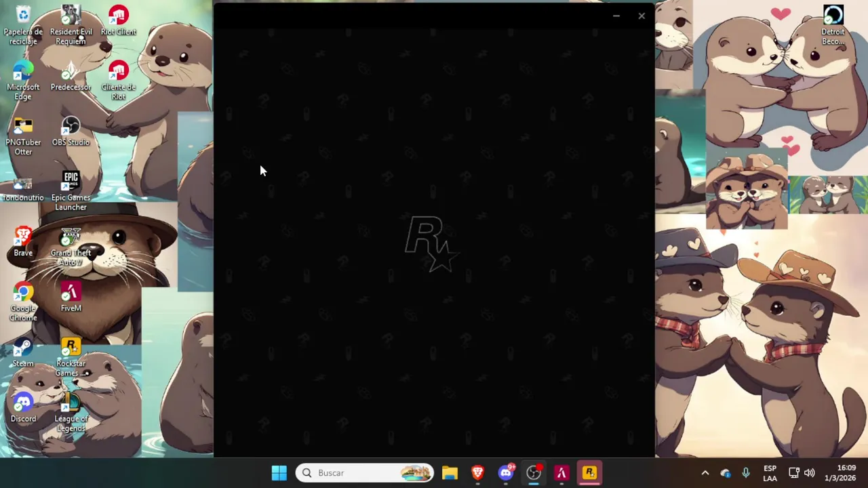Minimize the Rockstar Games Launcher window

(x=616, y=16)
